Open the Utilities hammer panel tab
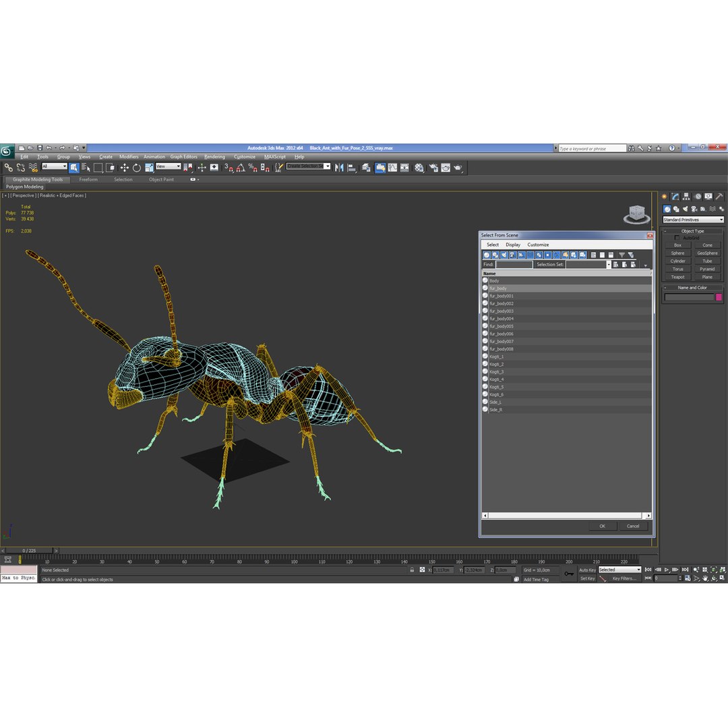The image size is (728, 728). pos(719,196)
